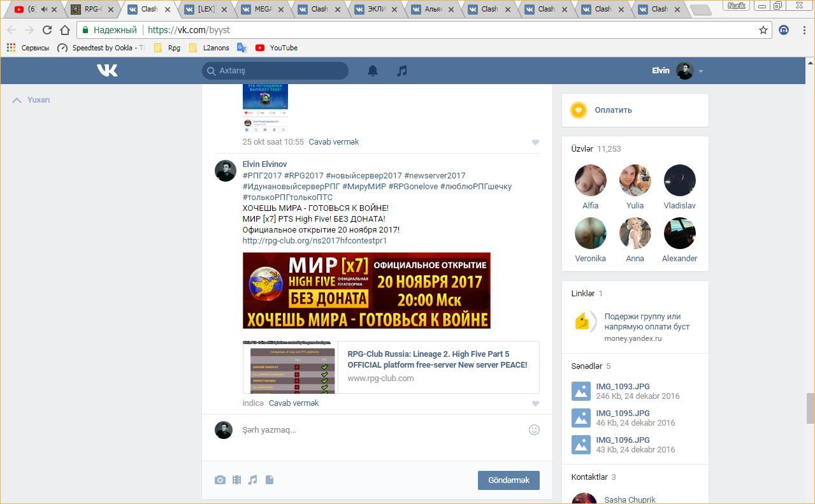Bookmark this page with the star

[x=763, y=30]
